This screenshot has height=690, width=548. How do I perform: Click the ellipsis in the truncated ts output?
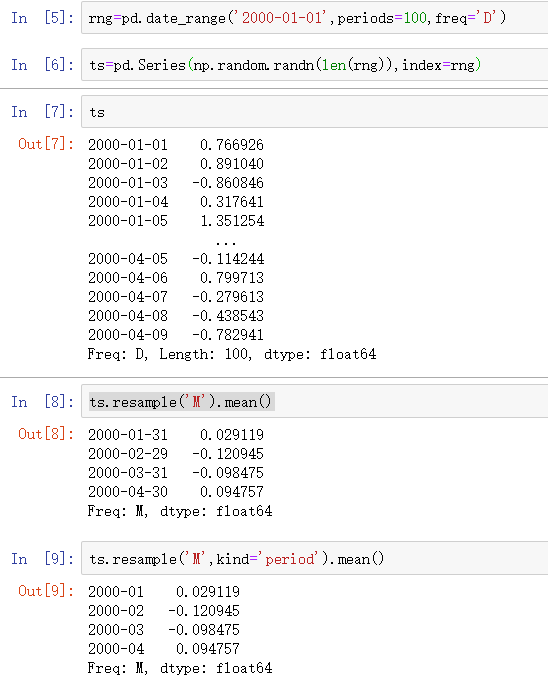(226, 242)
